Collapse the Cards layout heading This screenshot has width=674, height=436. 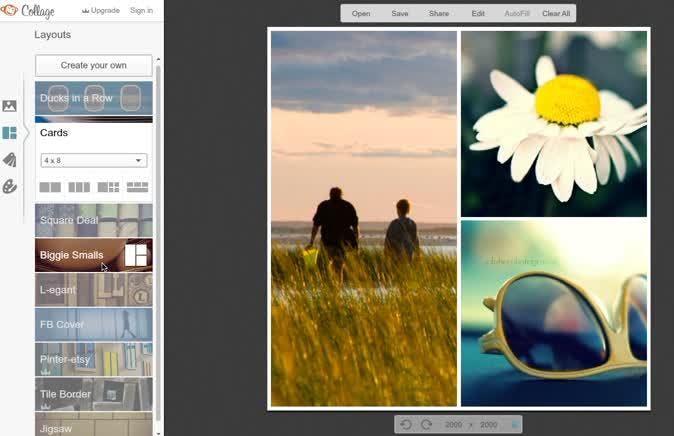(x=54, y=133)
